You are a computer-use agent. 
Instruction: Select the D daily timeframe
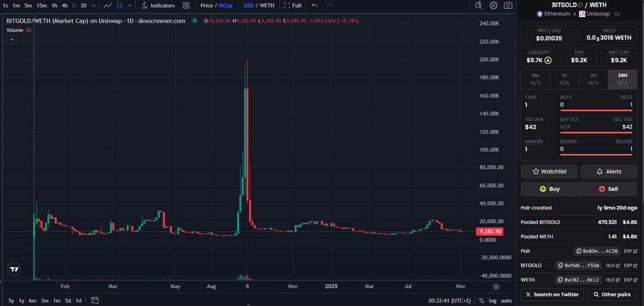tap(74, 5)
